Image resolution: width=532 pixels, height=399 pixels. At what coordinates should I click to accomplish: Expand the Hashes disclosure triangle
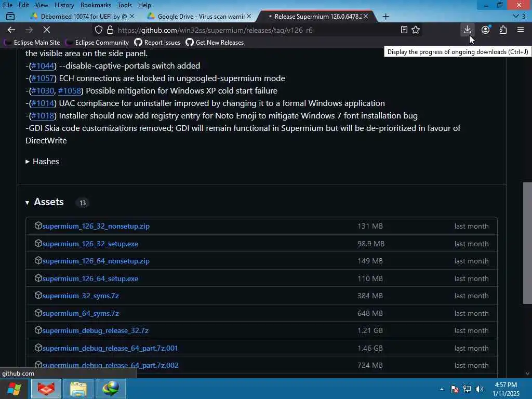(x=28, y=162)
